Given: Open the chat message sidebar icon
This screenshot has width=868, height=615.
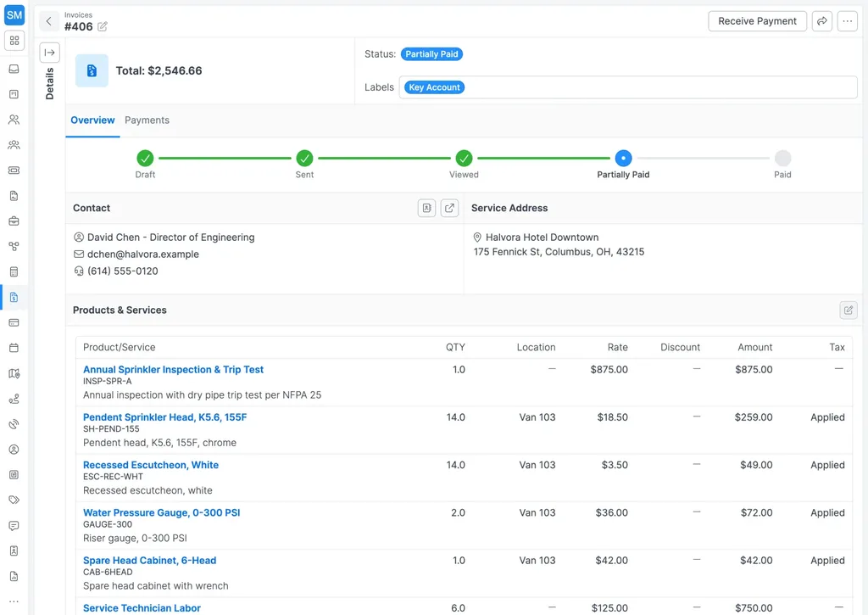Looking at the screenshot, I should 14,525.
